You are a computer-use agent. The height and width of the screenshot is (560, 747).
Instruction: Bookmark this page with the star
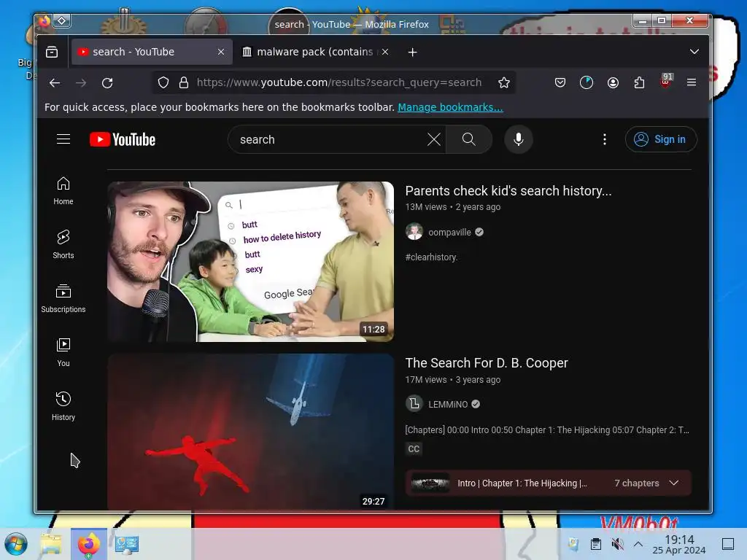coord(504,83)
